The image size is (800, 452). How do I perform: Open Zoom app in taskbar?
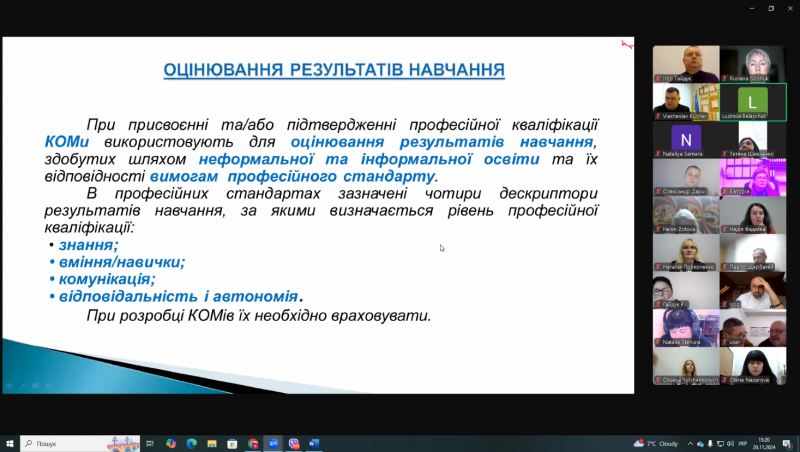click(273, 443)
